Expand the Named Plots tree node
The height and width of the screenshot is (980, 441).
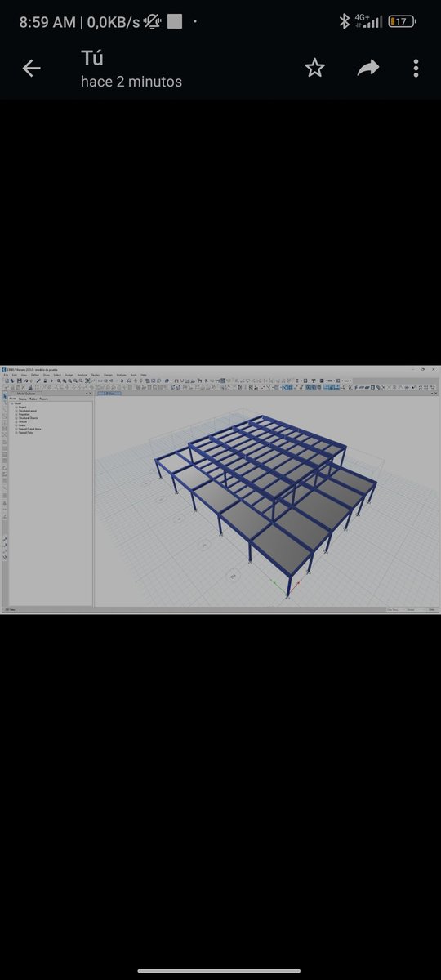click(x=16, y=433)
